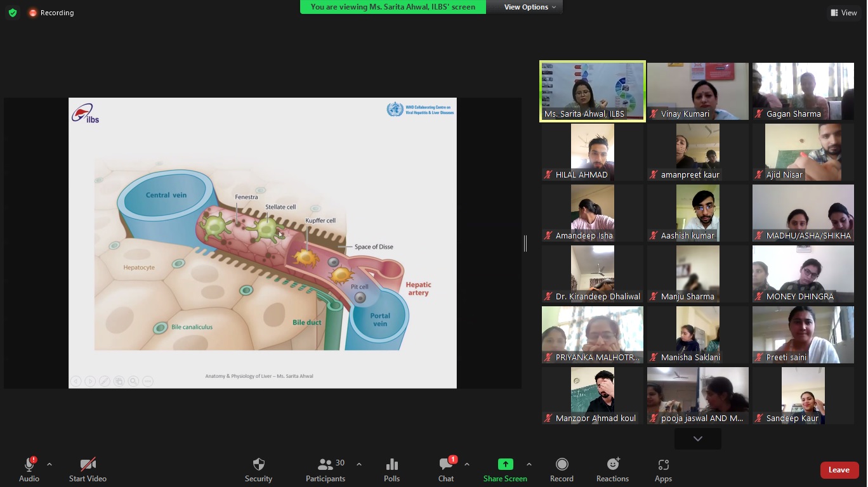Click the divider handle beside shared screen
The image size is (868, 487).
(525, 243)
